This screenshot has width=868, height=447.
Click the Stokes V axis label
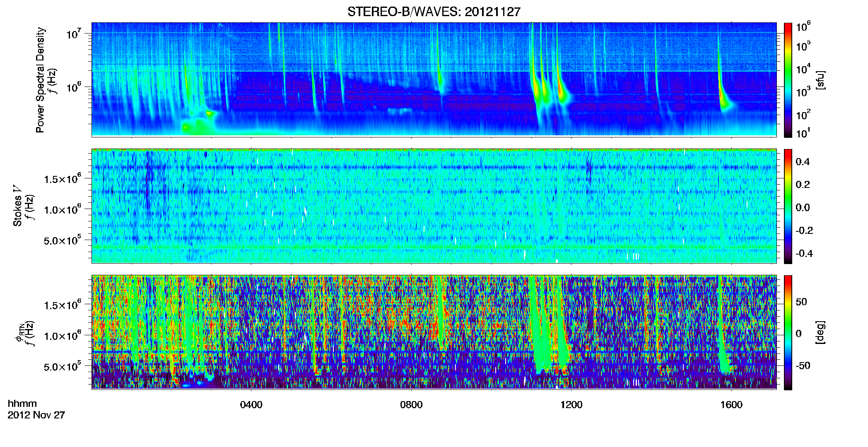[18, 206]
